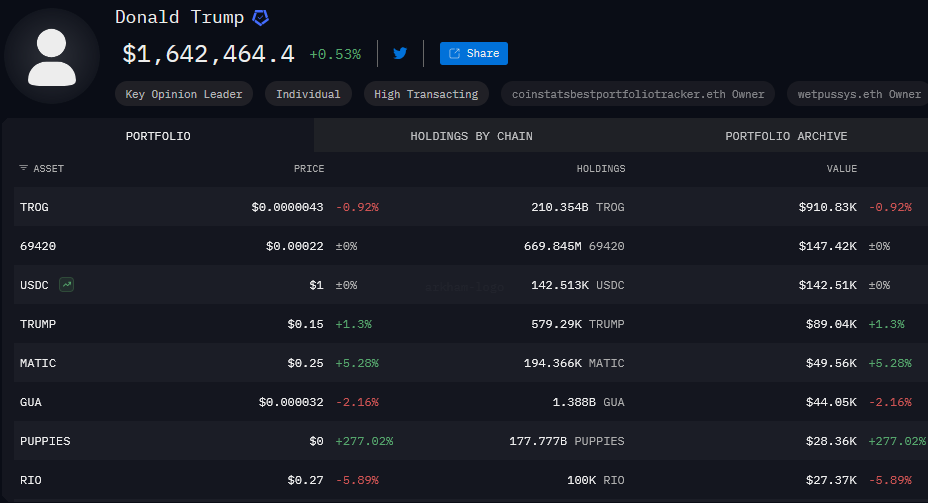Click the +0.53% portfolio change
The width and height of the screenshot is (928, 503).
pos(335,54)
